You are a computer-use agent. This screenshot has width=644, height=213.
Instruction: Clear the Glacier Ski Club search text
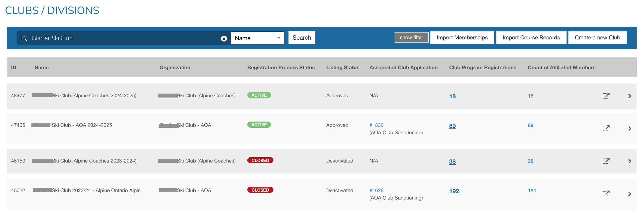224,39
